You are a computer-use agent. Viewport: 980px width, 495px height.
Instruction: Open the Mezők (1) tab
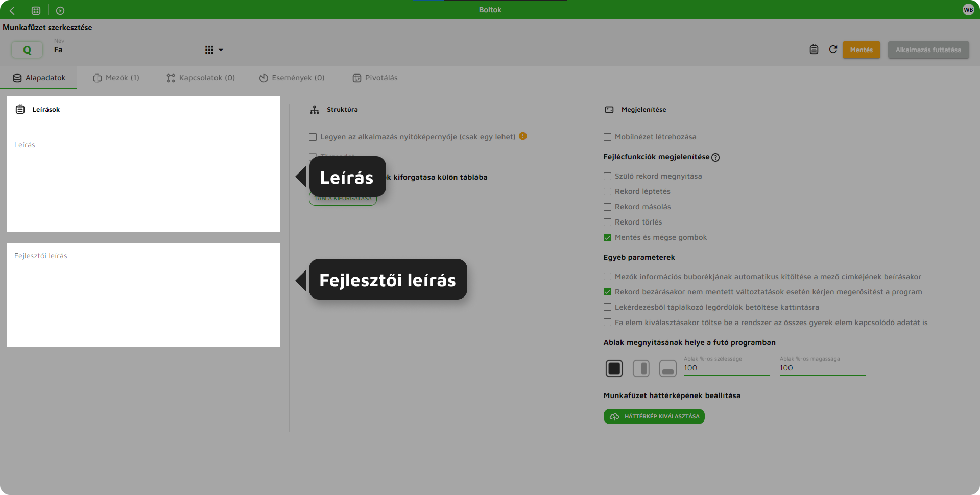116,78
